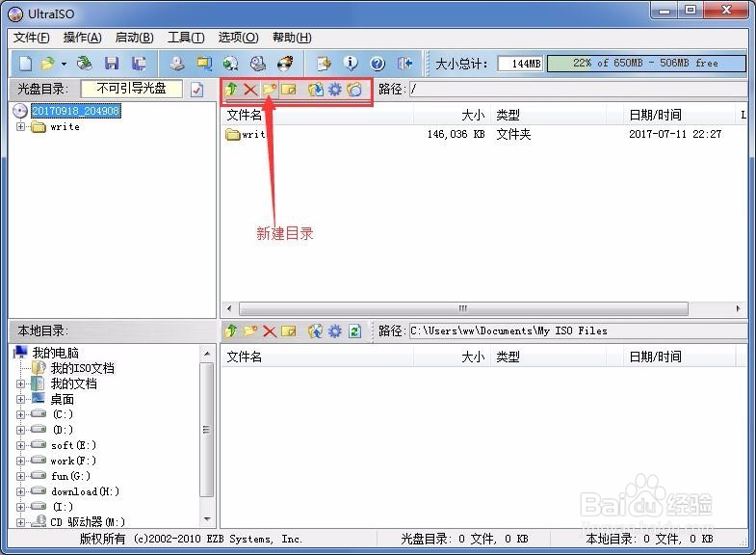This screenshot has width=756, height=555.
Task: Click the gear icon in local pane toolbar
Action: tap(334, 331)
